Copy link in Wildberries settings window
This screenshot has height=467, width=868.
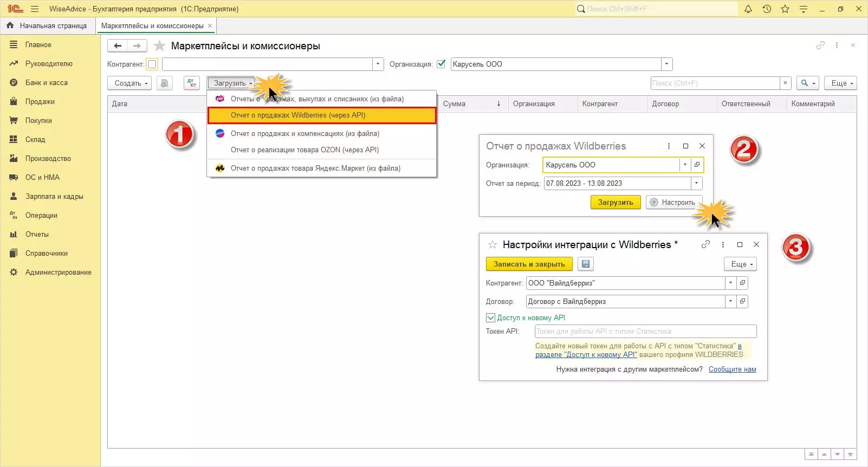click(x=705, y=244)
